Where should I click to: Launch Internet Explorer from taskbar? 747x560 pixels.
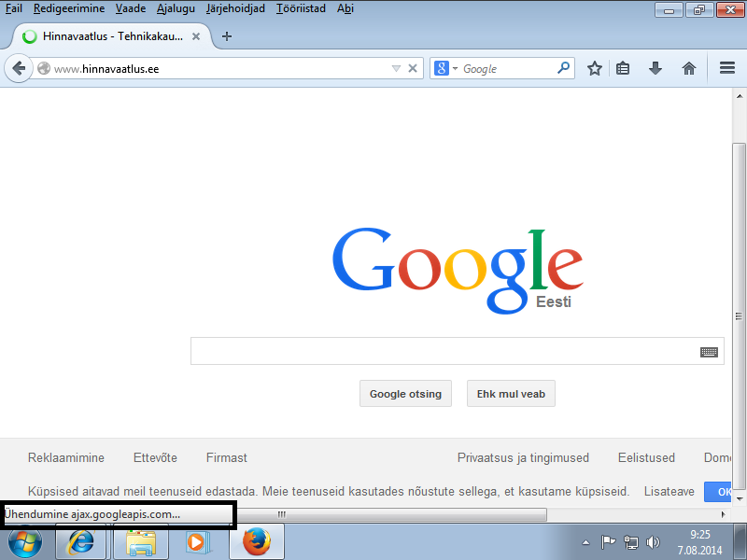click(x=80, y=542)
